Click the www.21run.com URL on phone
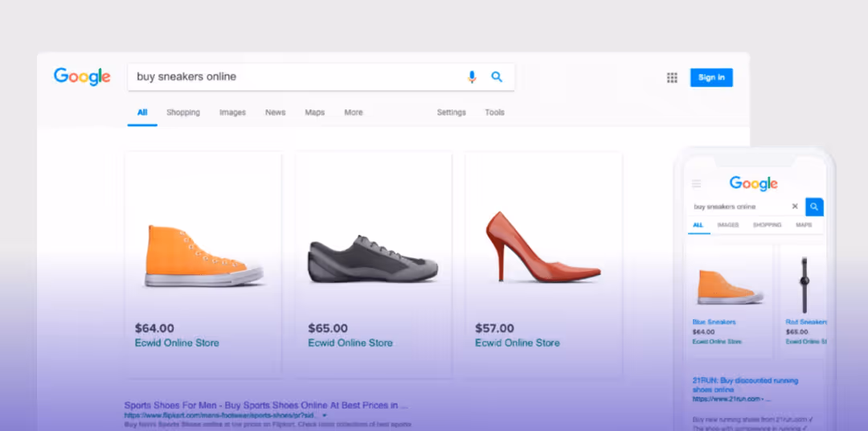The image size is (868, 431). pyautogui.click(x=731, y=399)
